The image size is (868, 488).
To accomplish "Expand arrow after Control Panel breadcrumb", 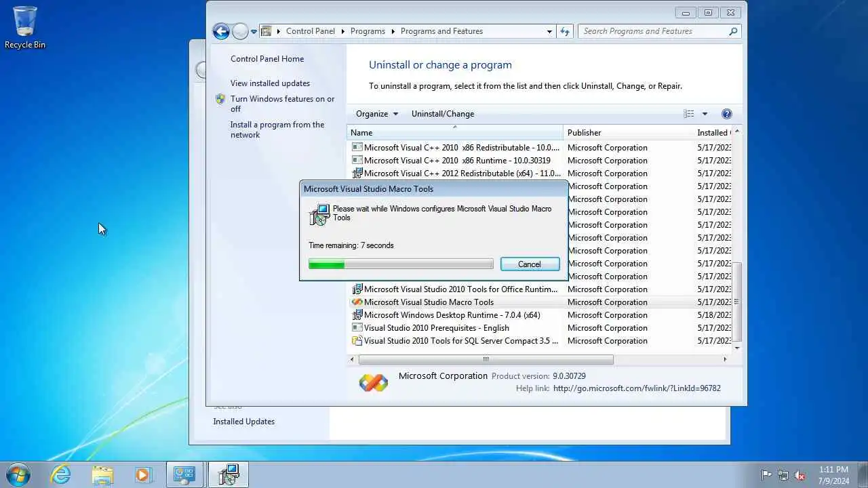I will click(x=342, y=31).
